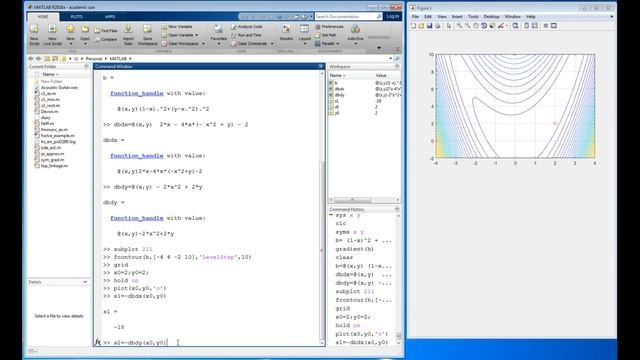Create a New Script from the ribbon
640x360 pixels.
[x=34, y=34]
